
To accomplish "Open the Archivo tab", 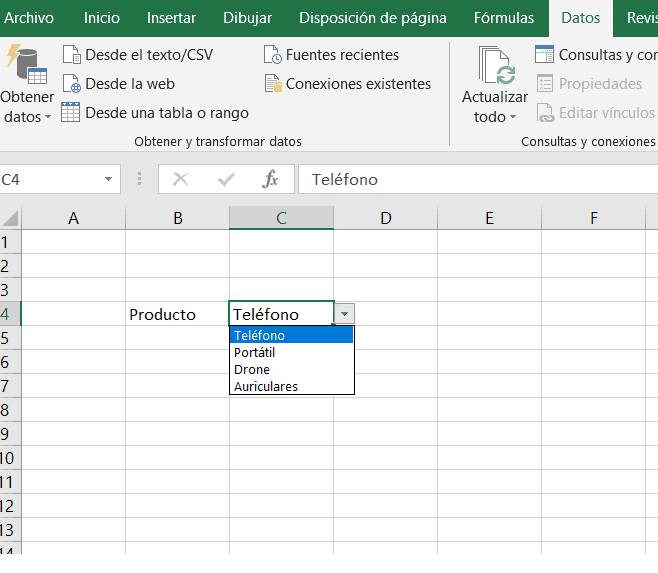I will tap(29, 18).
